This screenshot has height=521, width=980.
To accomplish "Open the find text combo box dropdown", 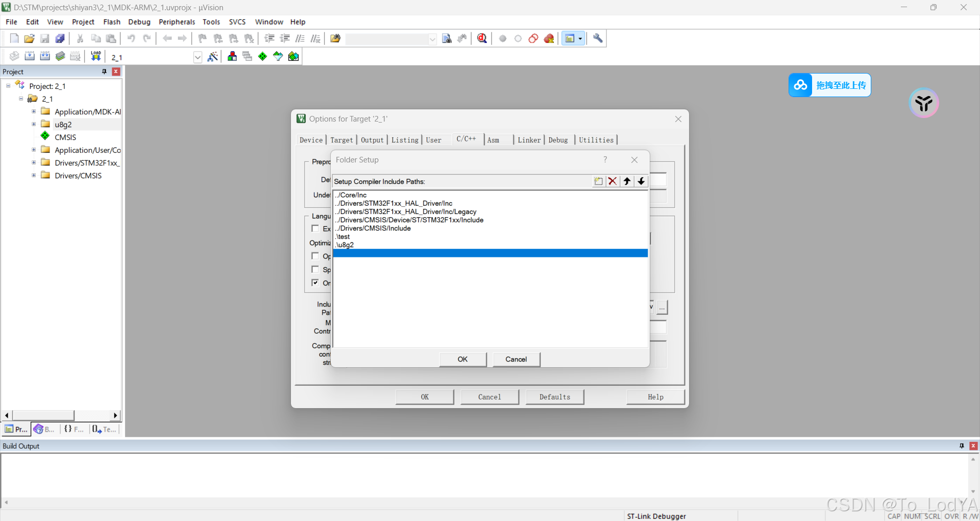I will pyautogui.click(x=432, y=39).
